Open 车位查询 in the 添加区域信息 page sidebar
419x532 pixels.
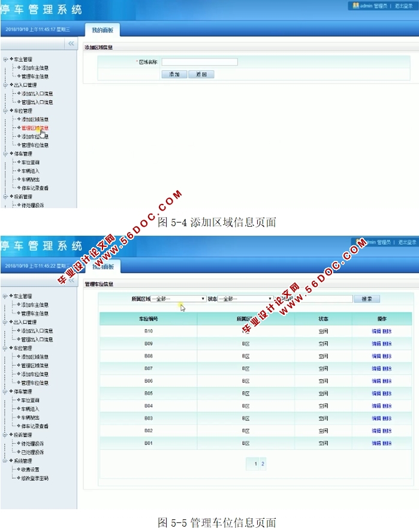tap(31, 162)
